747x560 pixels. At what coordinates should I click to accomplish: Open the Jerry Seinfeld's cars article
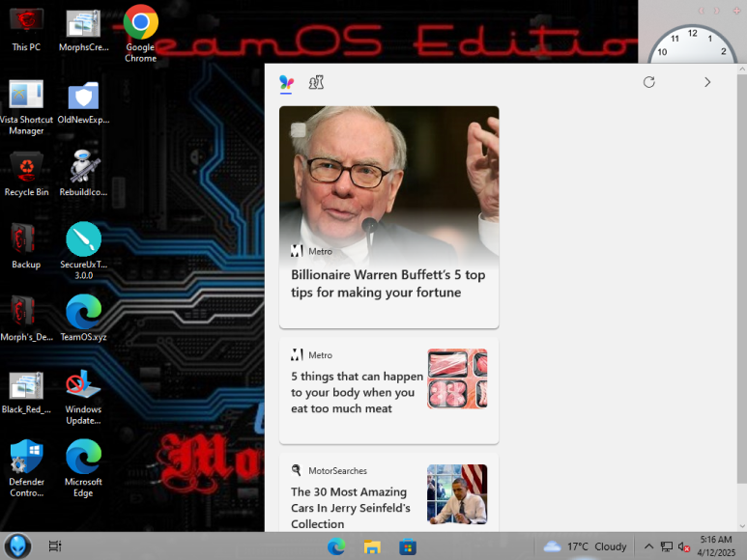(x=351, y=508)
